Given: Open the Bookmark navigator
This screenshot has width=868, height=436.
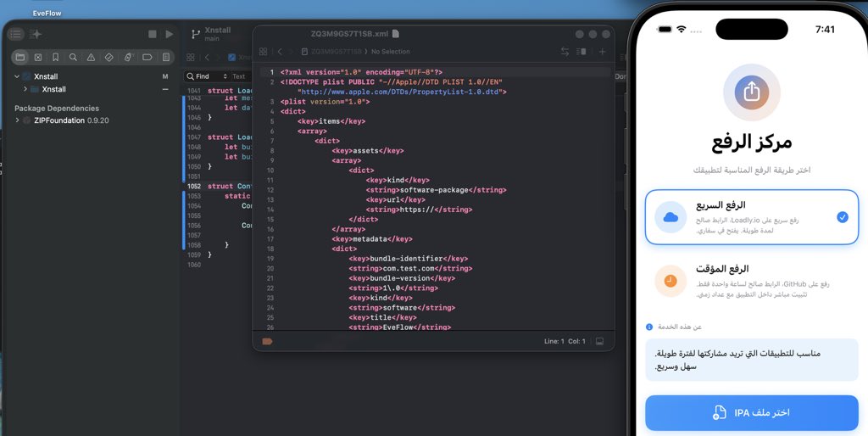Looking at the screenshot, I should [55, 57].
